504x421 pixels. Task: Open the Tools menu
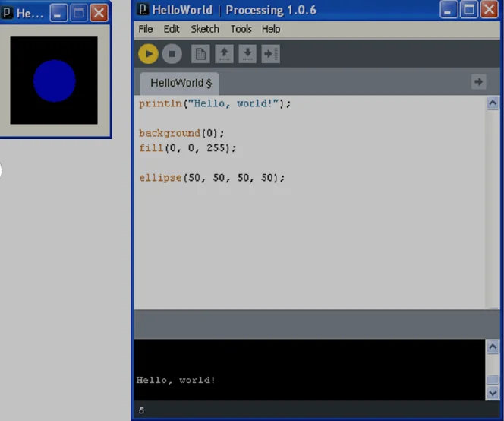tap(241, 30)
